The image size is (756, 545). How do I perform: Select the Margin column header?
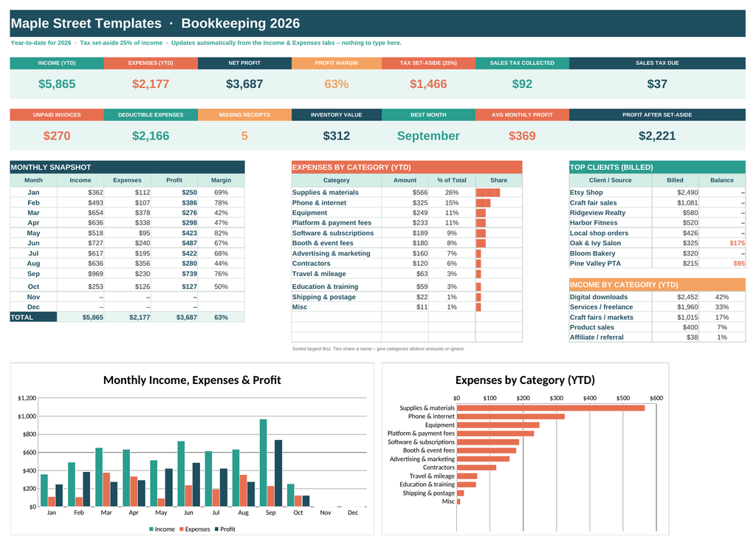click(x=221, y=180)
